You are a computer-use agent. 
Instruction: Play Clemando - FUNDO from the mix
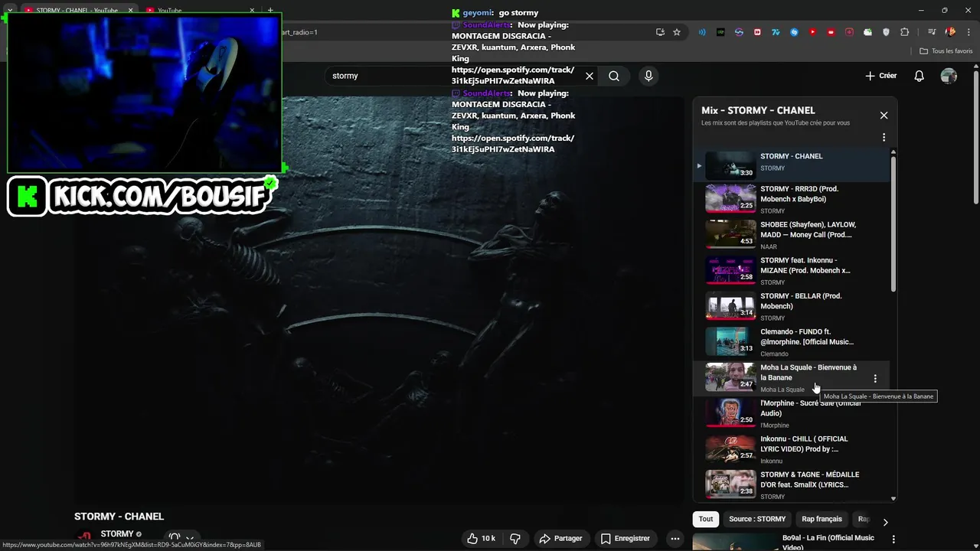tap(792, 342)
